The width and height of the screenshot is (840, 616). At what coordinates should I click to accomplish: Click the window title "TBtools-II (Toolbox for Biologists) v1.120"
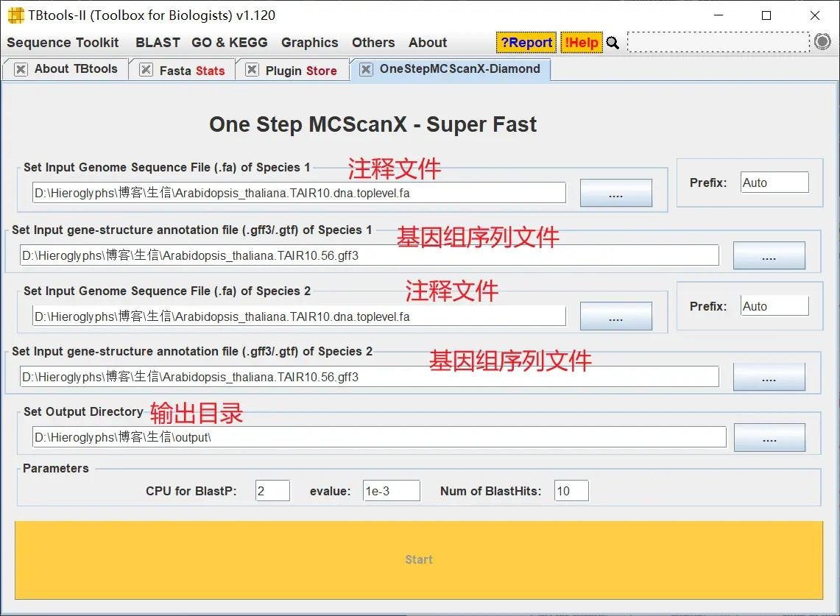click(152, 15)
